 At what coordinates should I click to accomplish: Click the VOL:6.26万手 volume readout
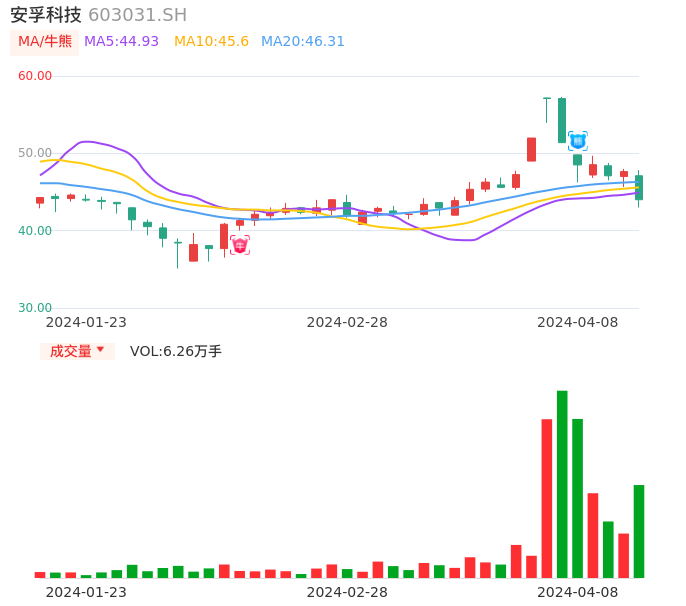176,352
